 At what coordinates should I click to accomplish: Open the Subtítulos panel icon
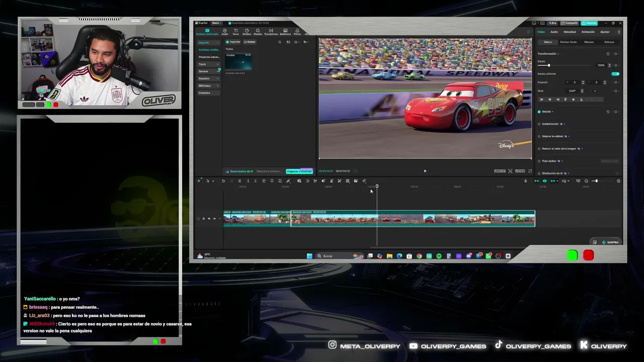285,32
